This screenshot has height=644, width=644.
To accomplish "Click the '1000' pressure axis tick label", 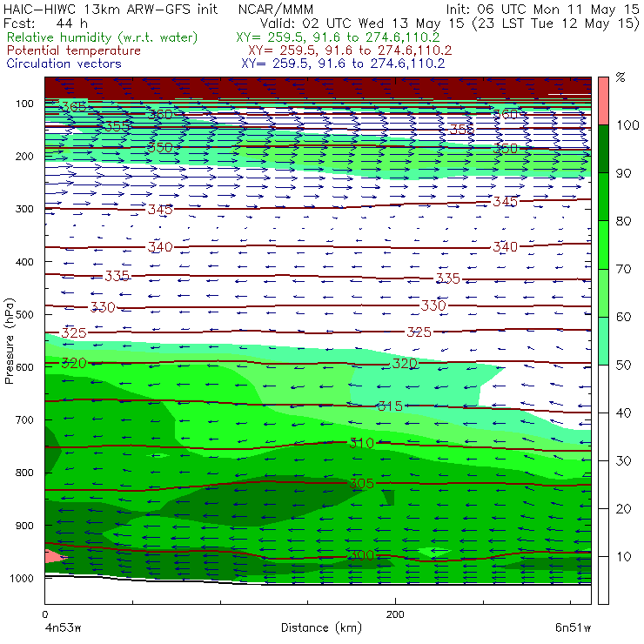I will click(22, 578).
